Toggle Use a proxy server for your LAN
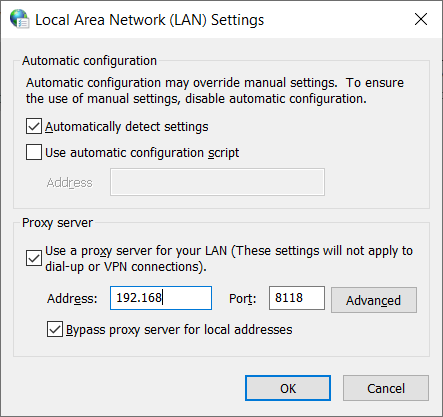 pyautogui.click(x=34, y=258)
